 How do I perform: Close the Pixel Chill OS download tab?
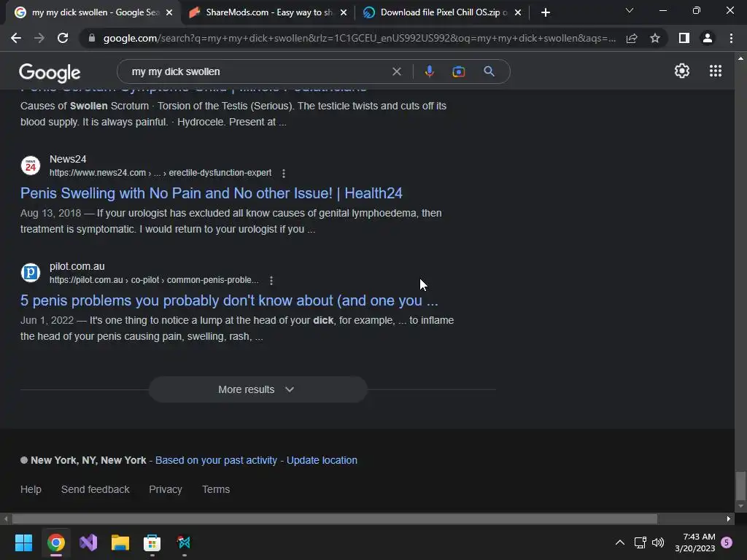point(518,12)
